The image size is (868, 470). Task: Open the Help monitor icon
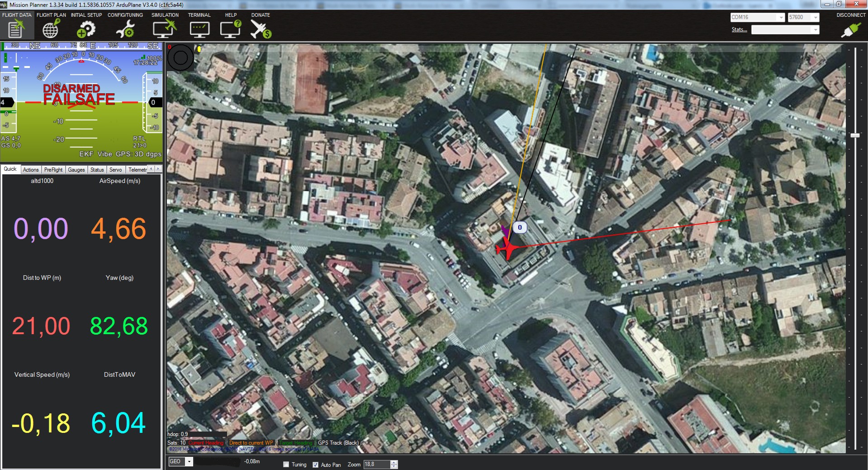pos(231,29)
